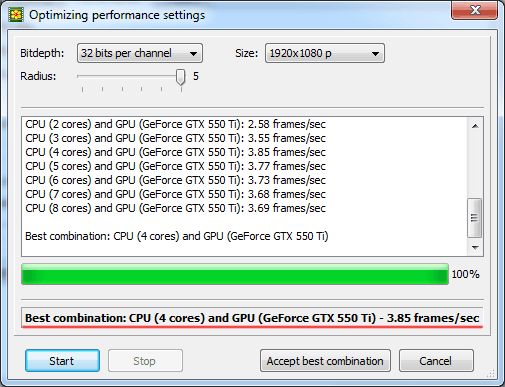Open the Size dropdown showing 1920x1080 p
The width and height of the screenshot is (505, 387).
[325, 53]
